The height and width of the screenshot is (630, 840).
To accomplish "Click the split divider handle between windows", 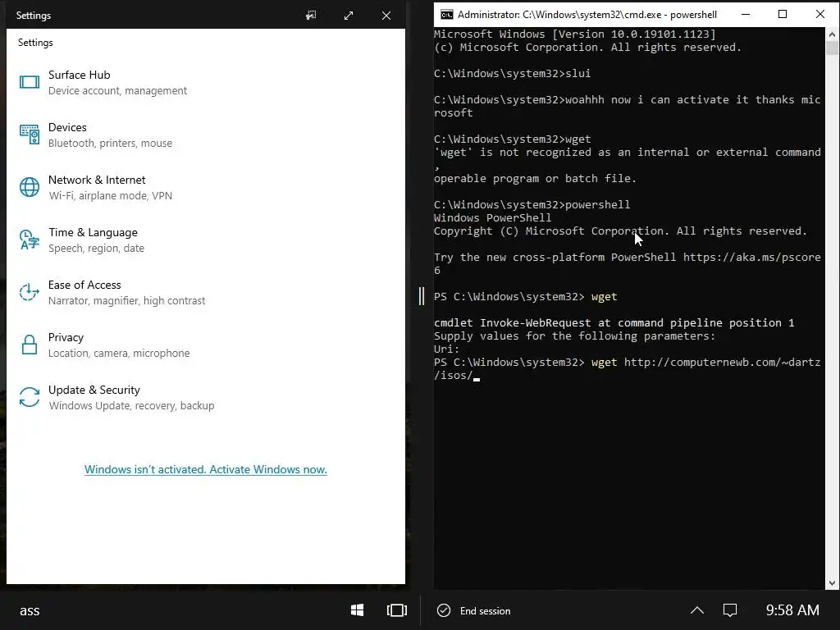I will click(422, 295).
